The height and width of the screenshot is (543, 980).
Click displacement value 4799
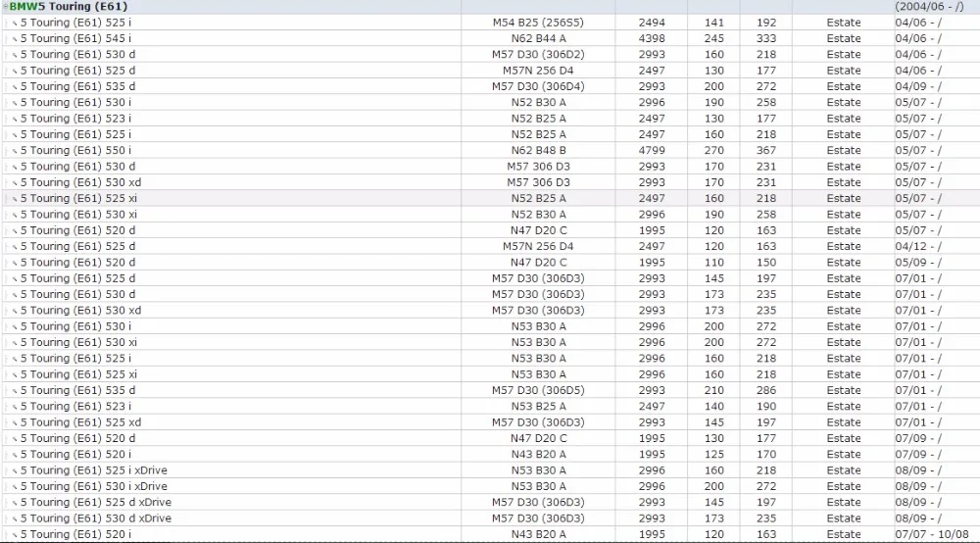pos(652,150)
